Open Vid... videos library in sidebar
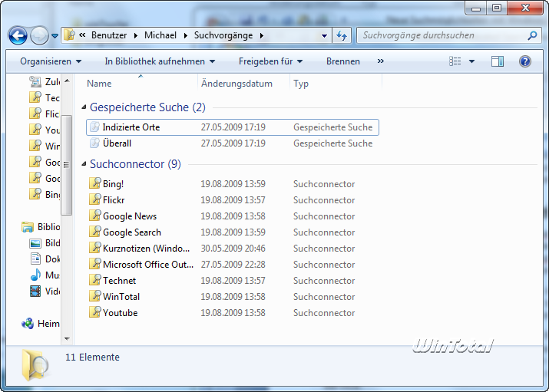549x392 pixels. click(x=45, y=292)
